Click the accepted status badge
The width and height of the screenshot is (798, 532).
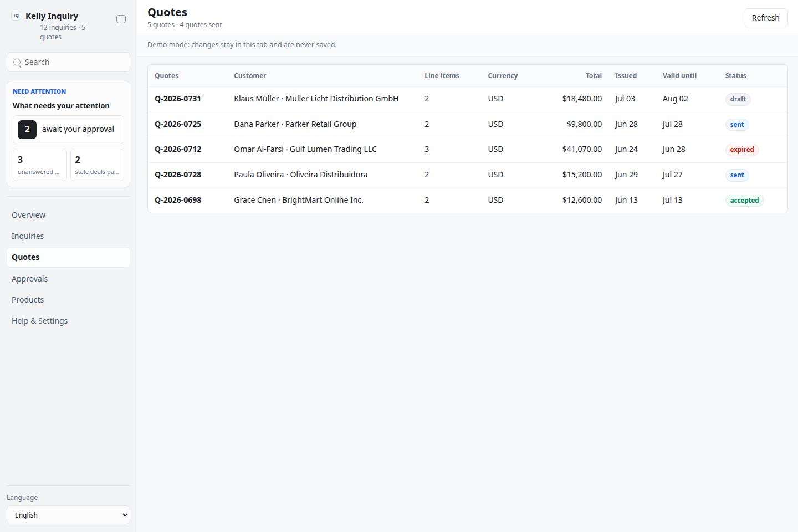tap(744, 201)
